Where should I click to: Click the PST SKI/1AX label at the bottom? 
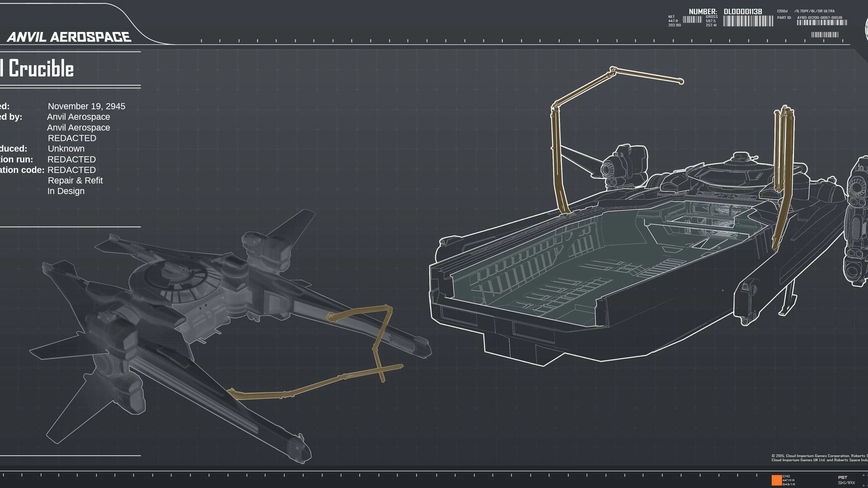click(846, 480)
